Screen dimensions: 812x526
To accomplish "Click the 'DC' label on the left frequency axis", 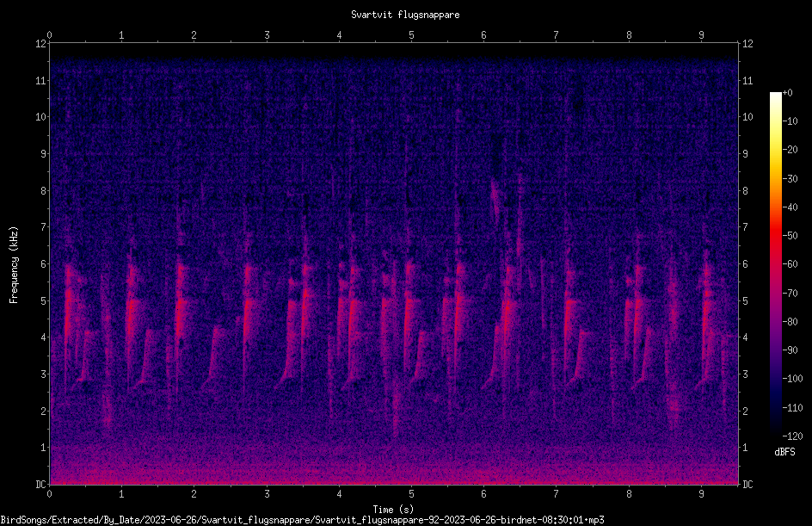I will tap(41, 485).
